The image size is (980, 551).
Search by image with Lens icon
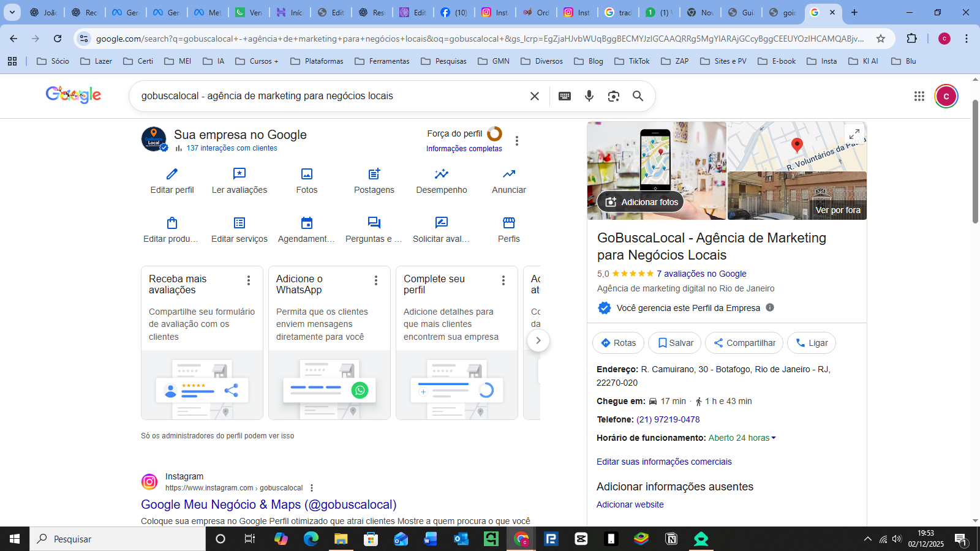614,96
